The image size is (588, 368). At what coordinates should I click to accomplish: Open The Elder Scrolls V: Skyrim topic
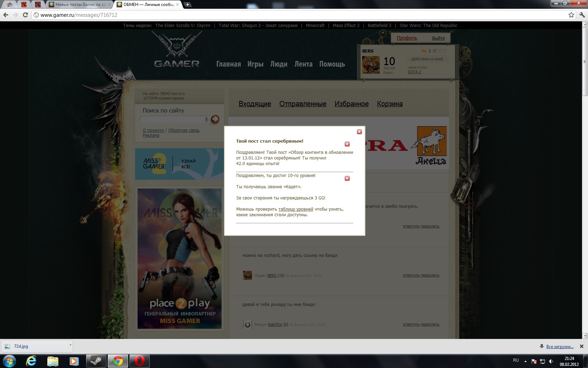(x=183, y=26)
